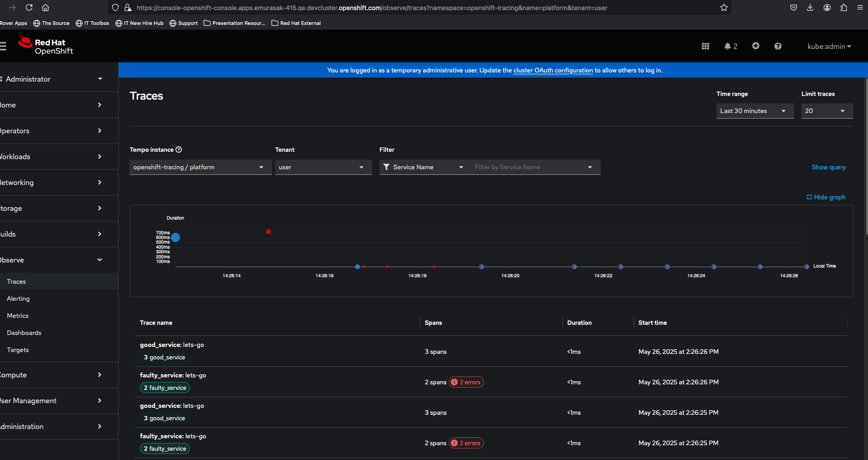Open the Time range dropdown

click(754, 111)
